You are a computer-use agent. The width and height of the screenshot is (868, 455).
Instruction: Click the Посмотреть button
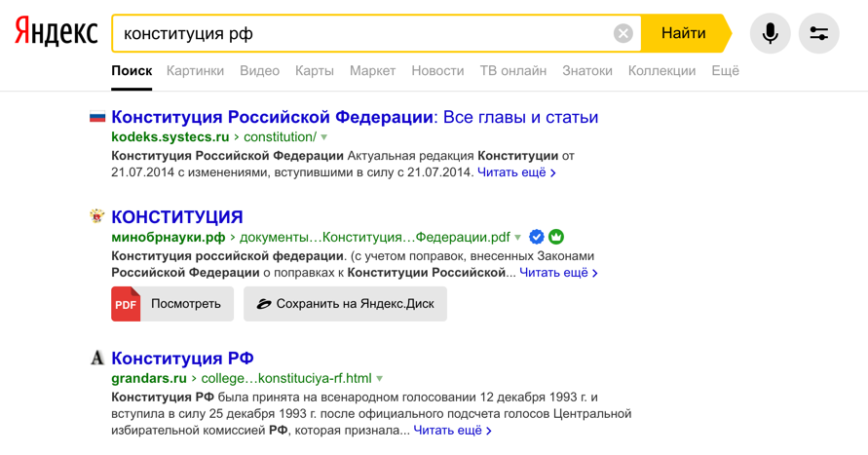172,304
